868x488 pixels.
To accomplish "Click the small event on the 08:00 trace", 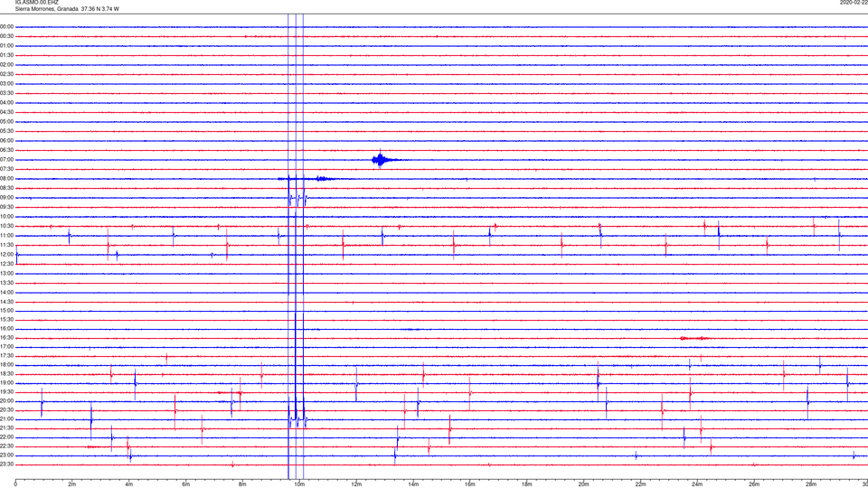I will tap(325, 179).
